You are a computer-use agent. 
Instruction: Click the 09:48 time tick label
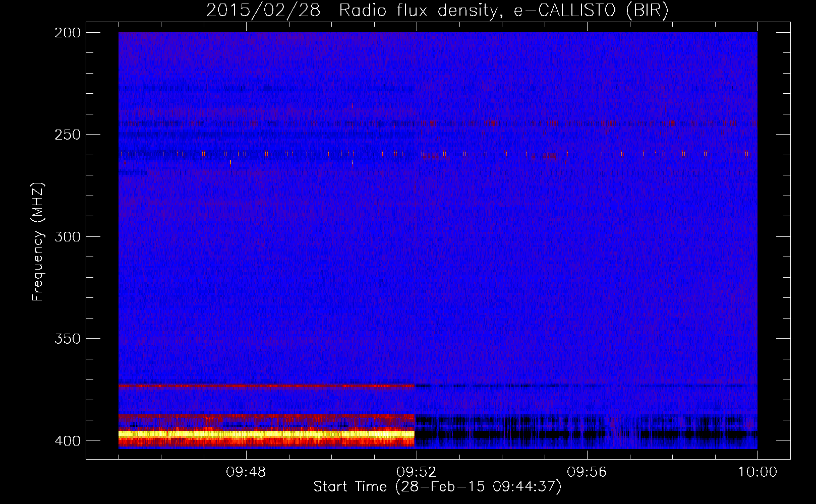[x=246, y=472]
